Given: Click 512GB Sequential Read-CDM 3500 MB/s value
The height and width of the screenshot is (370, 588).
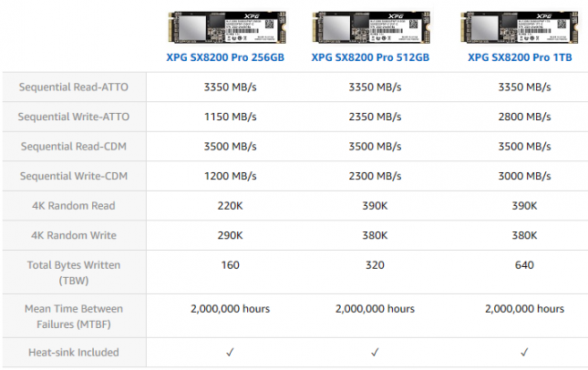Looking at the screenshot, I should tap(375, 146).
